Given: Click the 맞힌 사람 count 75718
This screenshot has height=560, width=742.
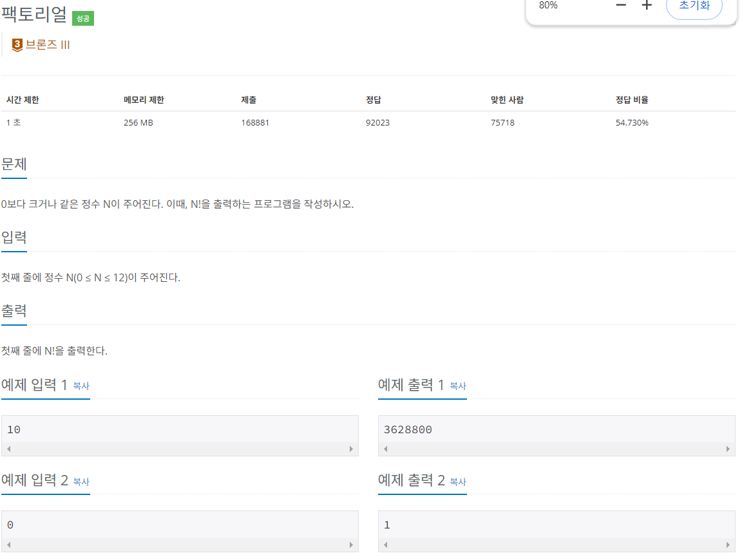Looking at the screenshot, I should click(x=503, y=122).
